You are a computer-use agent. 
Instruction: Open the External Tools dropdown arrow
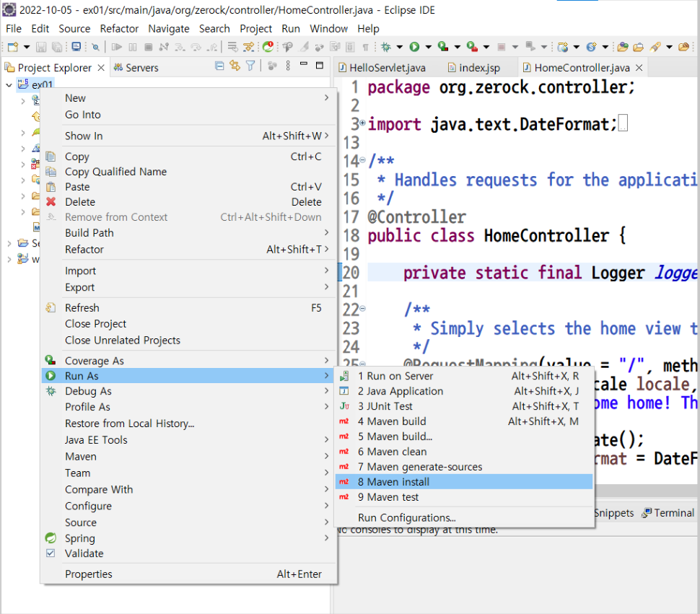tap(486, 47)
